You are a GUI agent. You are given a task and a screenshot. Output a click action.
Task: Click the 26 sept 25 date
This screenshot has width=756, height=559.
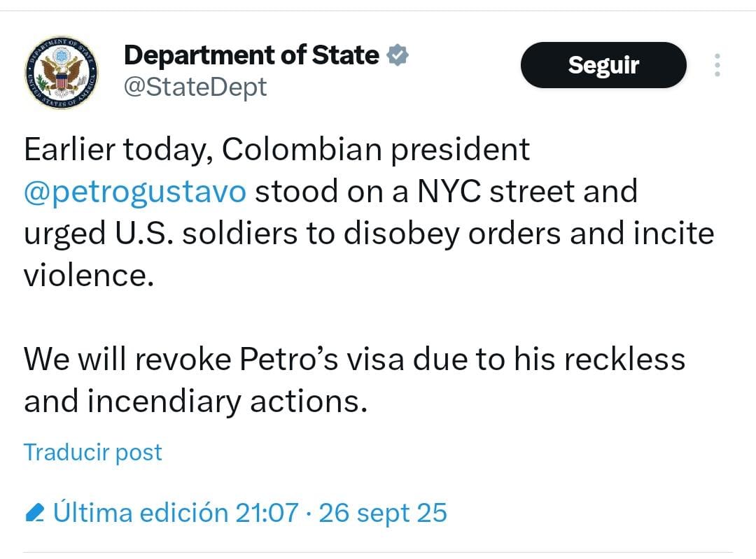click(x=382, y=513)
